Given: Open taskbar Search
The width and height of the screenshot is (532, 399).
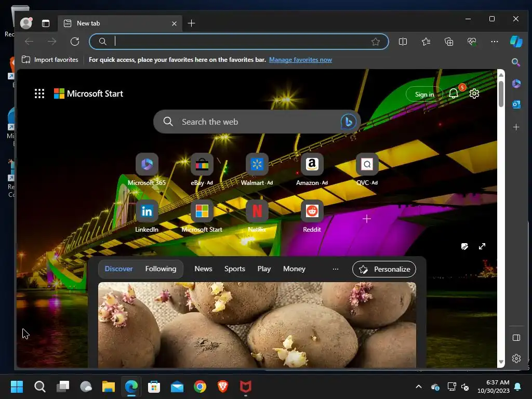Looking at the screenshot, I should click(x=39, y=387).
